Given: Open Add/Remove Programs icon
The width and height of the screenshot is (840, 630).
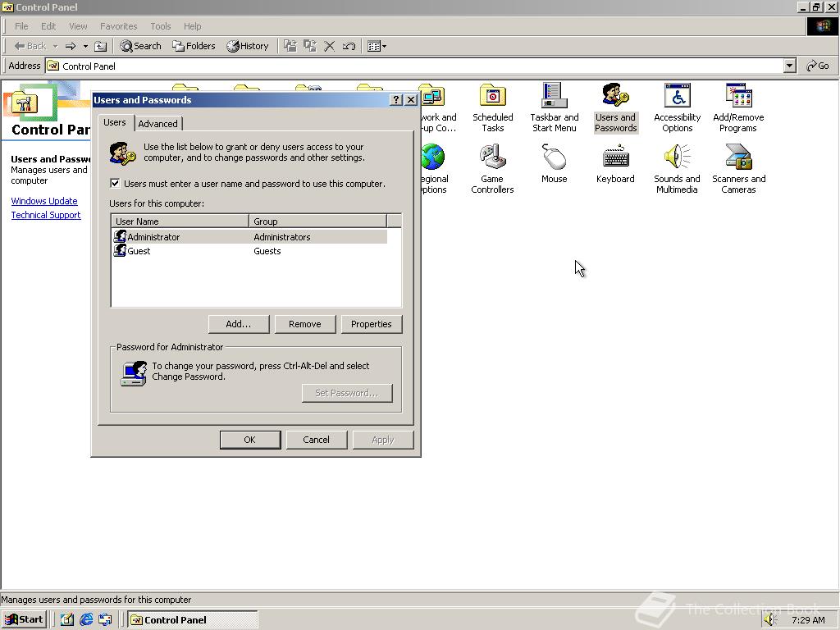Looking at the screenshot, I should 738,107.
